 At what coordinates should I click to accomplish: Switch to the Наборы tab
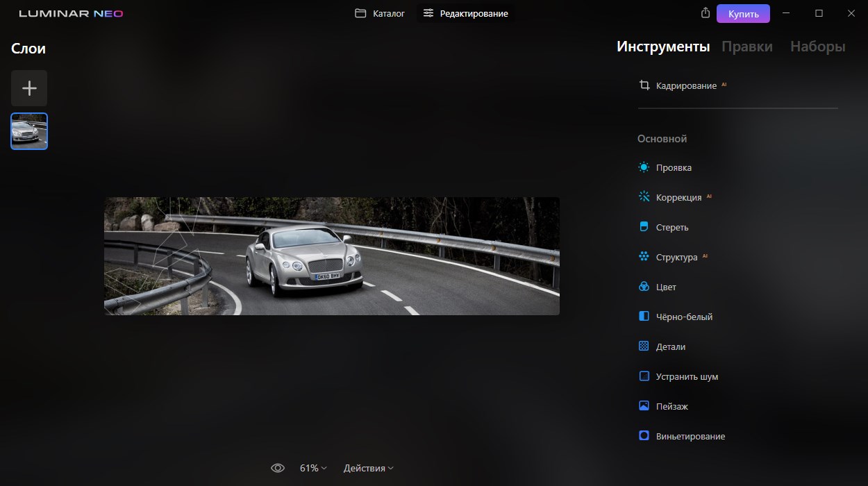pos(818,47)
